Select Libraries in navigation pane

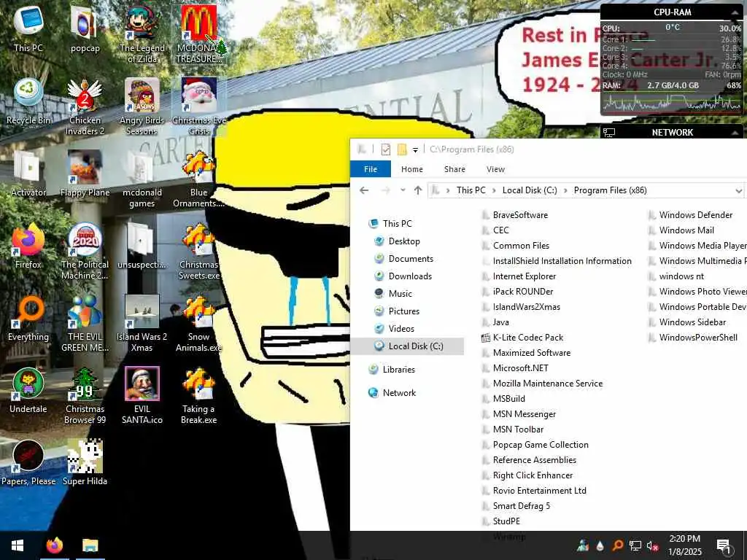click(x=398, y=370)
